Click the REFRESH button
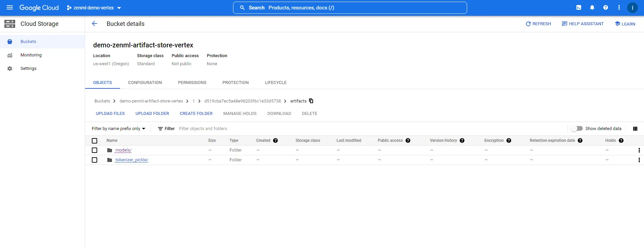 [x=538, y=24]
